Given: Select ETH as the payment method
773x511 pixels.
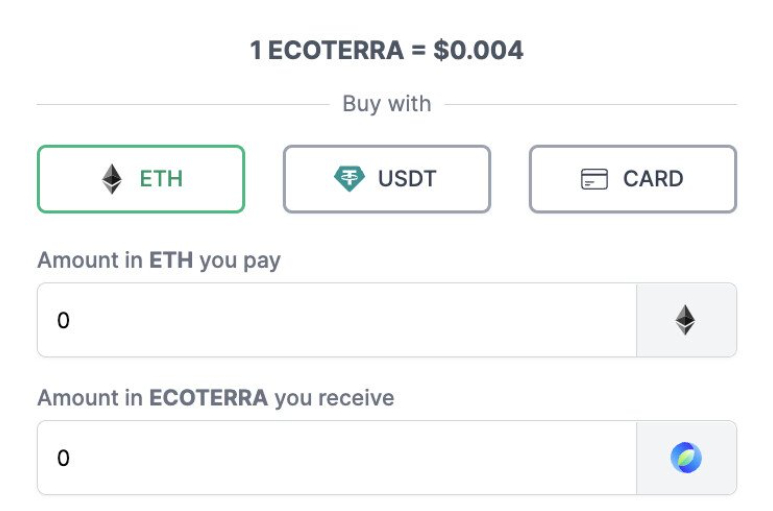Looking at the screenshot, I should 141,179.
